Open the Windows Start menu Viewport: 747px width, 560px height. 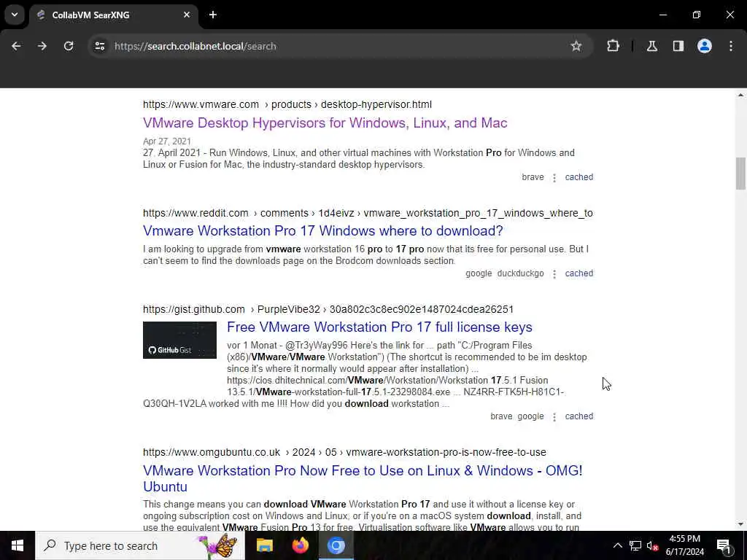coord(18,545)
